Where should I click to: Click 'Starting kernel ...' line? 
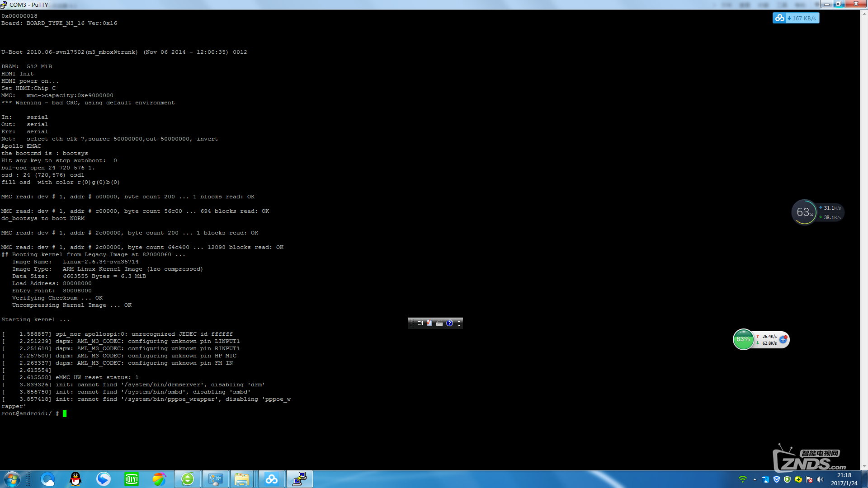[35, 319]
